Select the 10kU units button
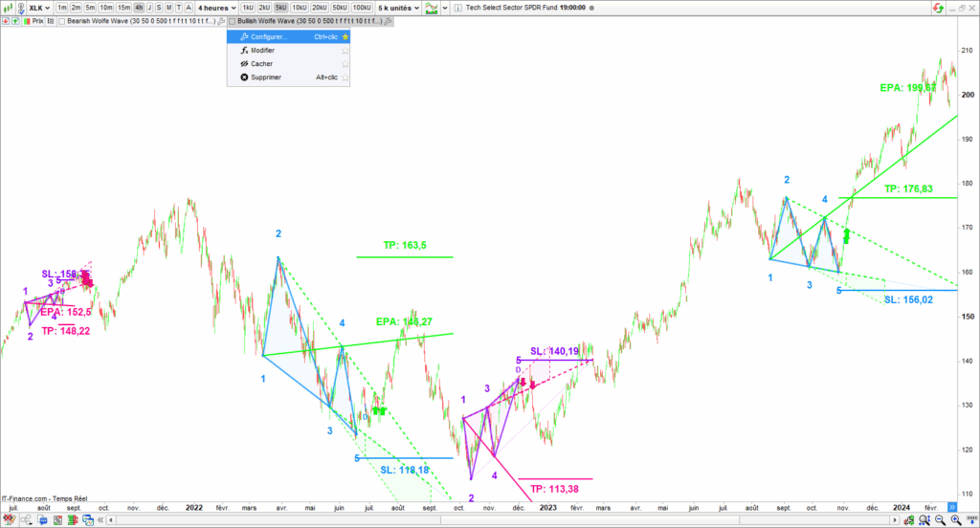 [x=300, y=7]
